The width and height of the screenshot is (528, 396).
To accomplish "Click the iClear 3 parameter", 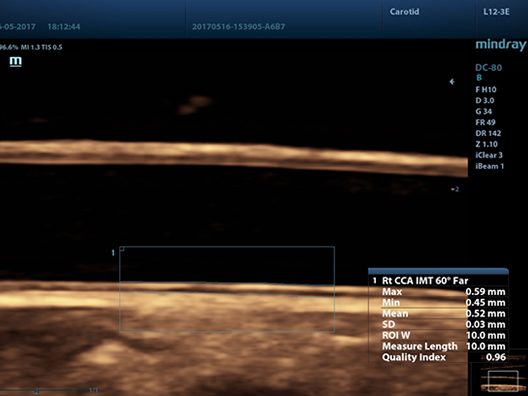I will (489, 155).
